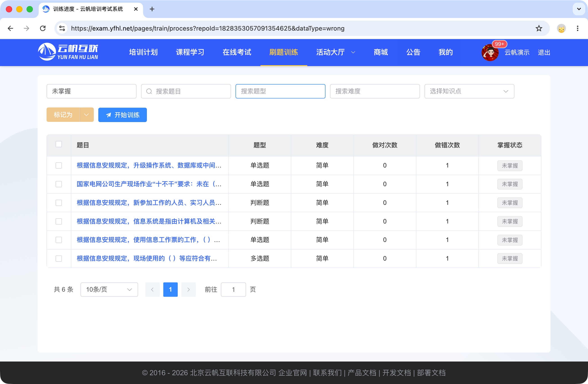Open the browser profile avatar

tap(561, 28)
